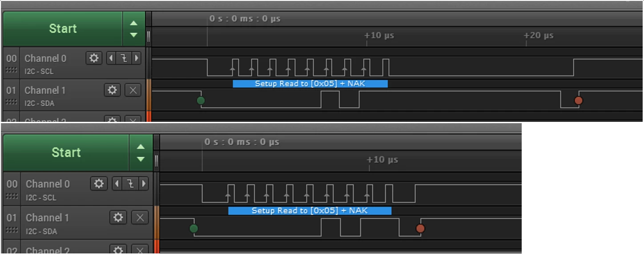Viewport: 644px width, 257px height.
Task: Jump to previous edge on lower Channel 0
Action: [117, 184]
